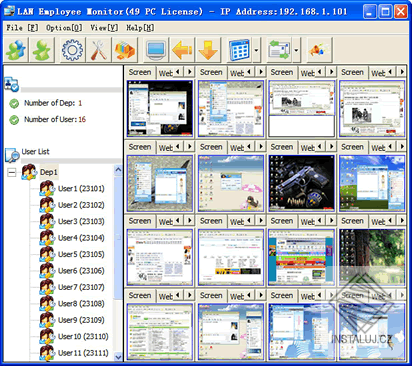Click the magnifier icon beside User List
The image size is (412, 366).
click(12, 155)
